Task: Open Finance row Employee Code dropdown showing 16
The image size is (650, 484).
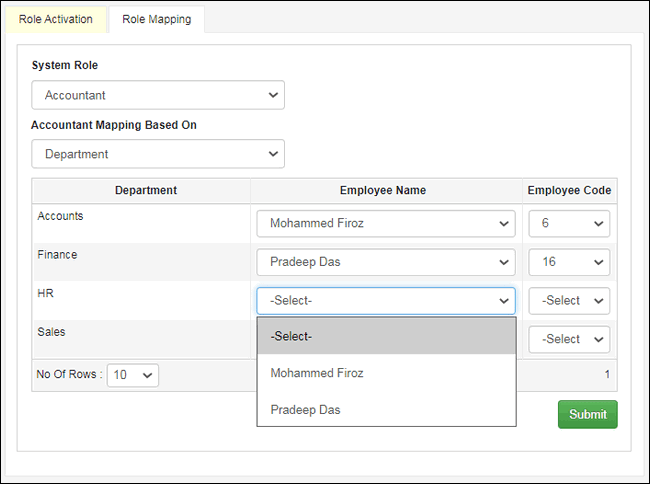Action: coord(569,262)
